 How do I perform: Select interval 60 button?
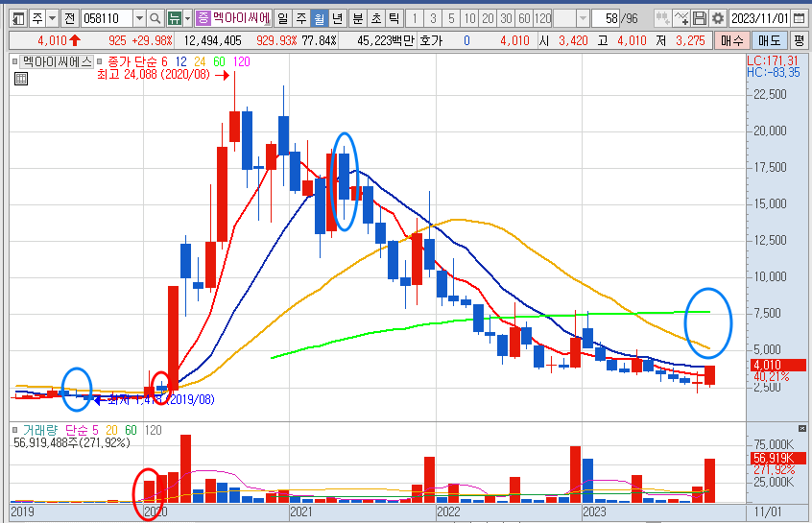[524, 19]
